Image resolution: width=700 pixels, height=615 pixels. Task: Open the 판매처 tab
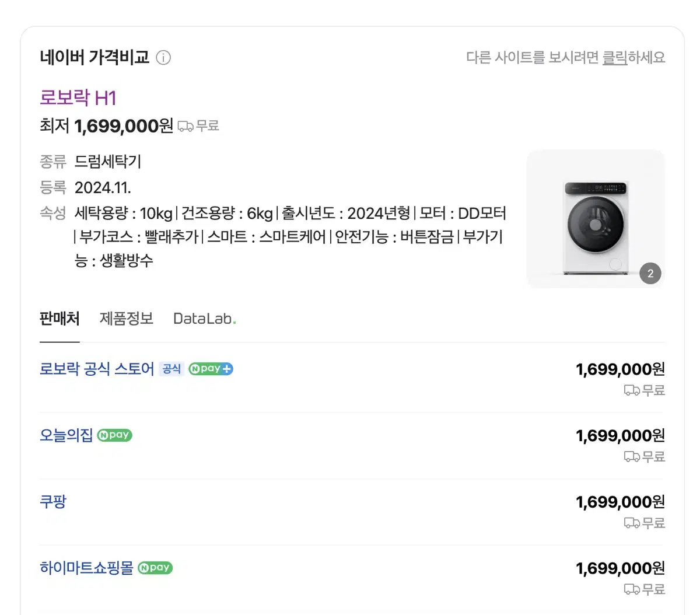[x=60, y=319]
